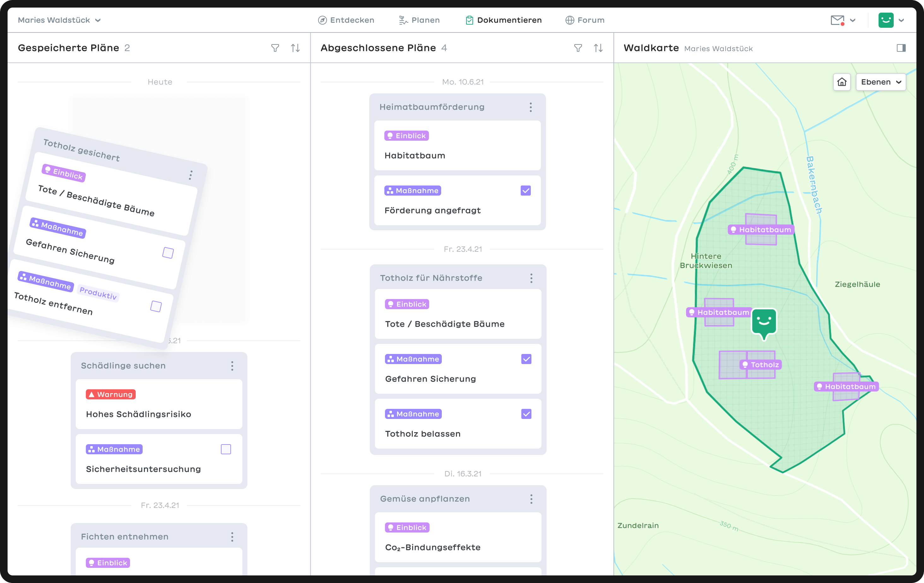Open the Hohes Schädlingsrisiko item
Screen dimensions: 924x583
159,404
